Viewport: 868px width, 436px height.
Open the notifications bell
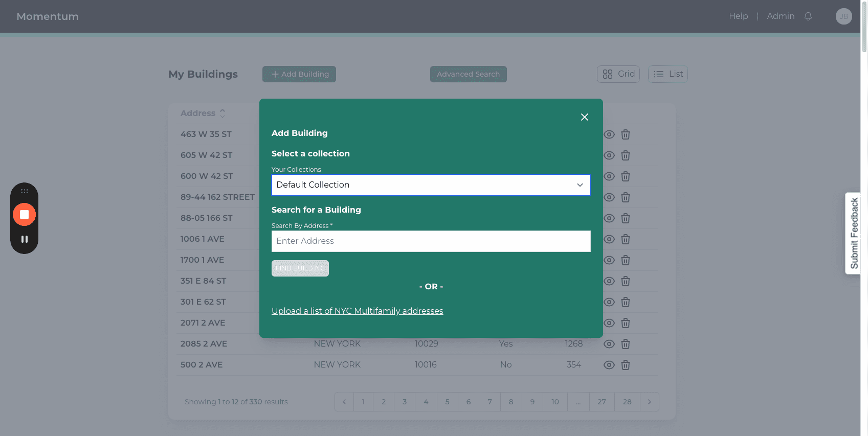808,16
